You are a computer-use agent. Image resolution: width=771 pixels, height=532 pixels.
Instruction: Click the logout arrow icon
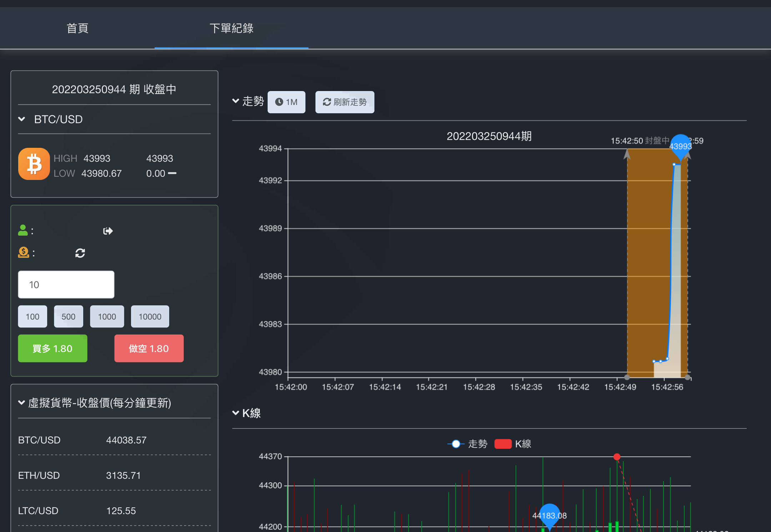[108, 231]
